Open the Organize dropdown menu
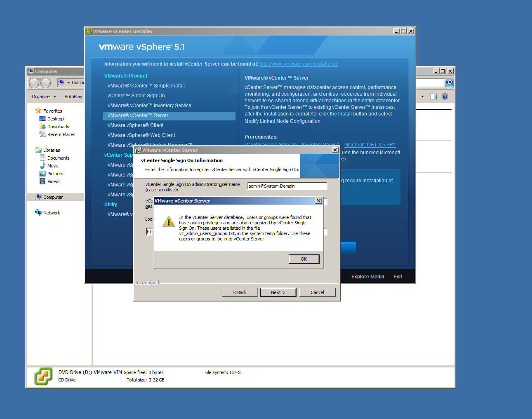Screen dimensions: 532x419 click(44, 97)
